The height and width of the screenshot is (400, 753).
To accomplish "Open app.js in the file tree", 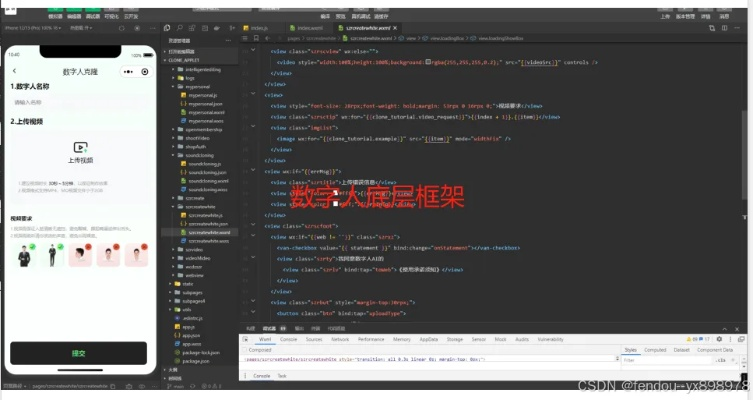I will tap(188, 327).
